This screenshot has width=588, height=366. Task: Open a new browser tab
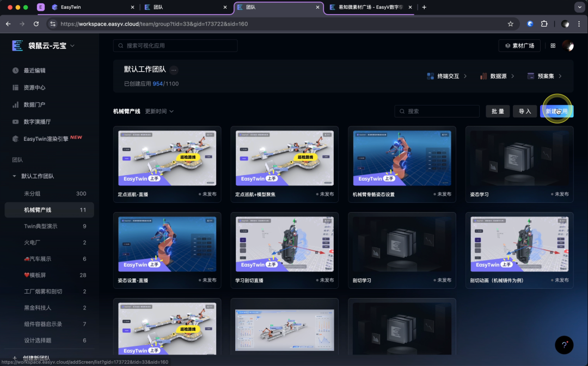click(424, 7)
